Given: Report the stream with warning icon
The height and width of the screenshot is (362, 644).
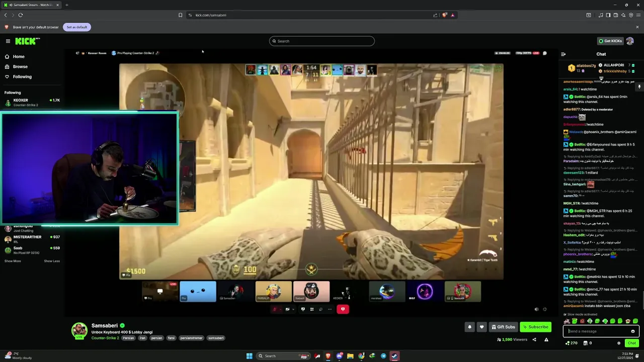Looking at the screenshot, I should [x=546, y=340].
